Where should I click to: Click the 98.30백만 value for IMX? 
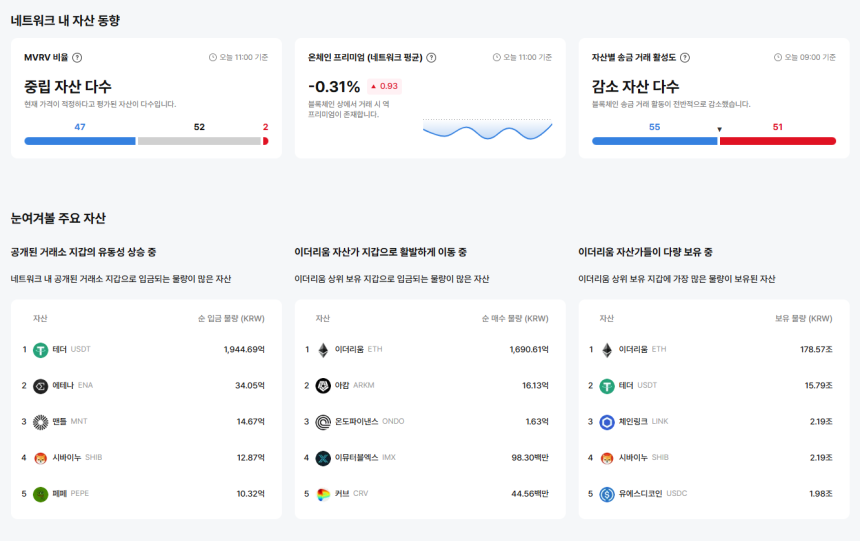(x=530, y=458)
